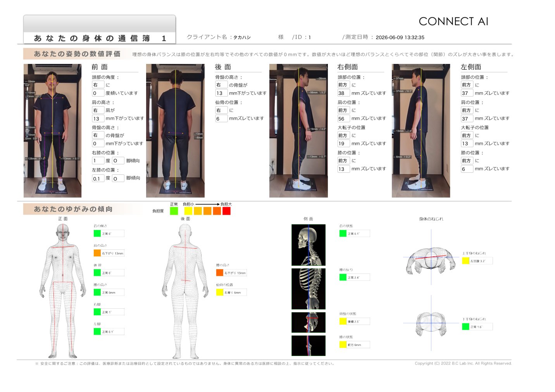Click the 56 mm shoulder position field in 右側面

tap(343, 119)
